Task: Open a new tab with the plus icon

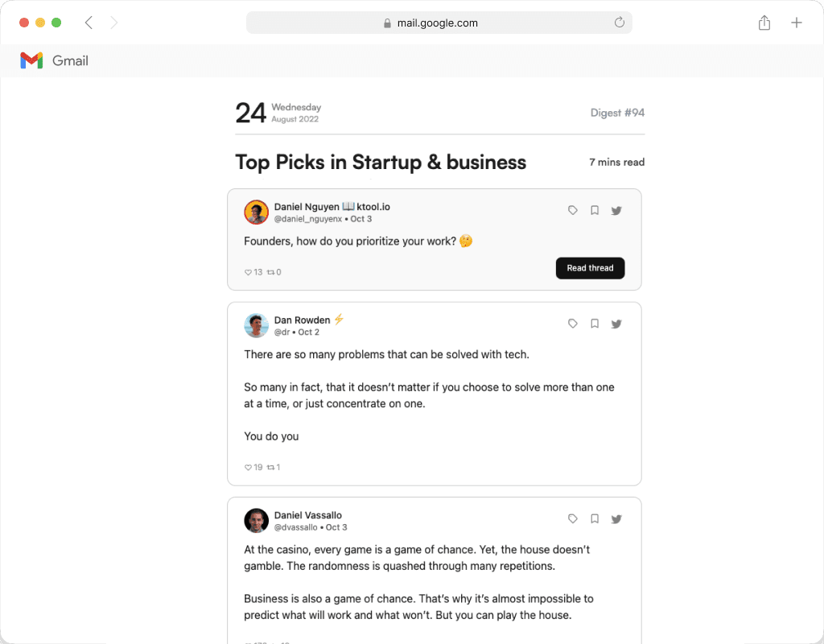Action: 797,23
